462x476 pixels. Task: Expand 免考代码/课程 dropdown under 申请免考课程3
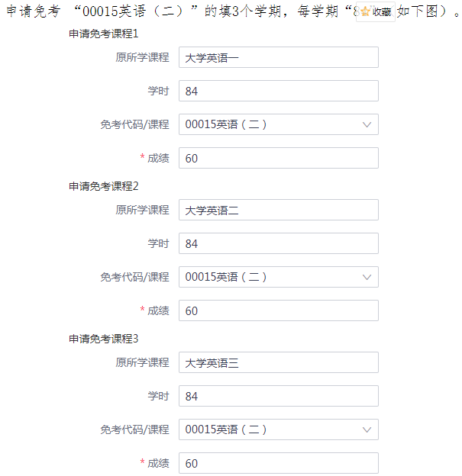tap(278, 429)
